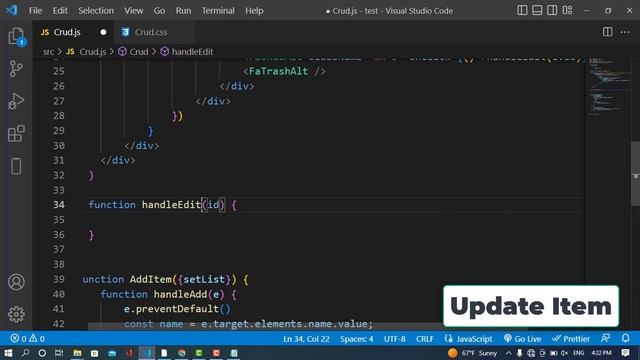
Task: Open the Accounts menu in activity bar
Action: click(x=16, y=282)
